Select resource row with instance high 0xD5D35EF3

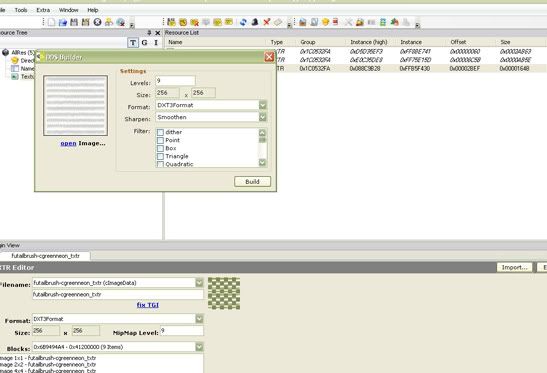point(411,52)
